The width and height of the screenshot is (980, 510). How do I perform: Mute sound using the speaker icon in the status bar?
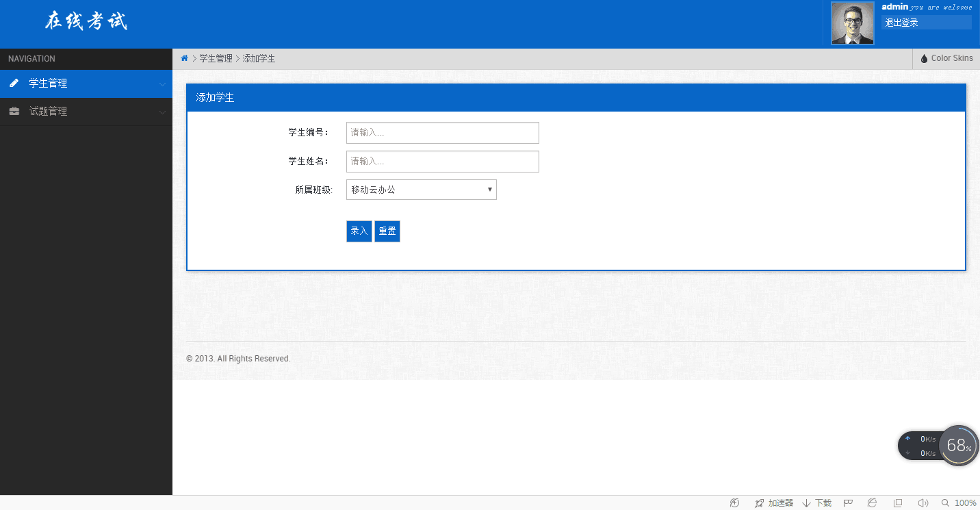tap(923, 503)
